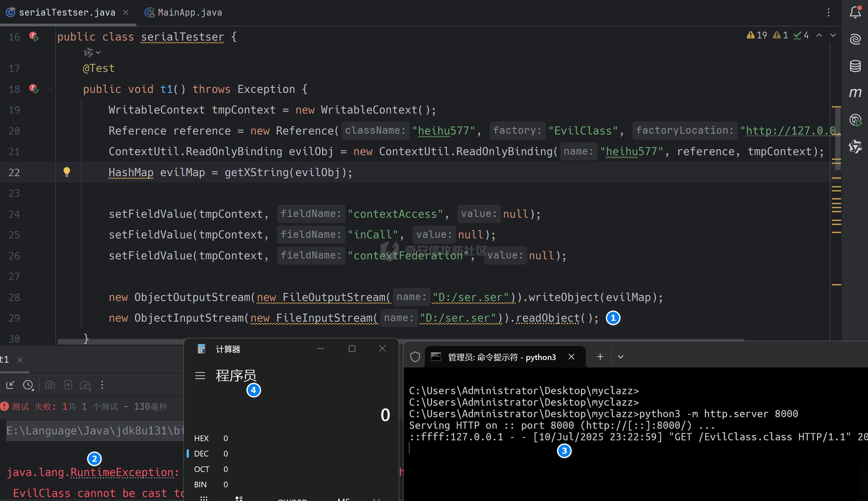Click the camera snapshot icon in run toolbar
868x501 pixels.
tap(50, 384)
